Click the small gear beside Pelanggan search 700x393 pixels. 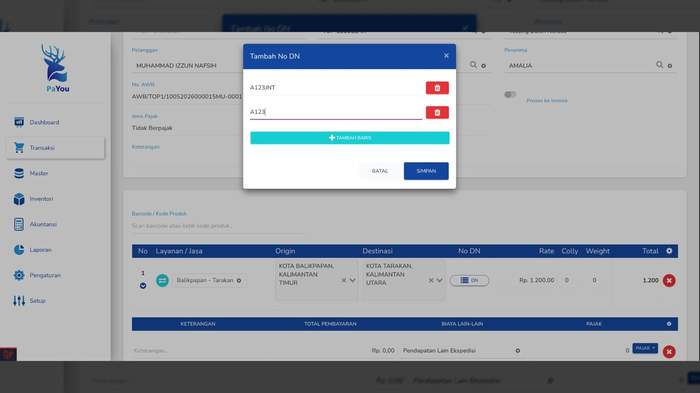point(483,66)
